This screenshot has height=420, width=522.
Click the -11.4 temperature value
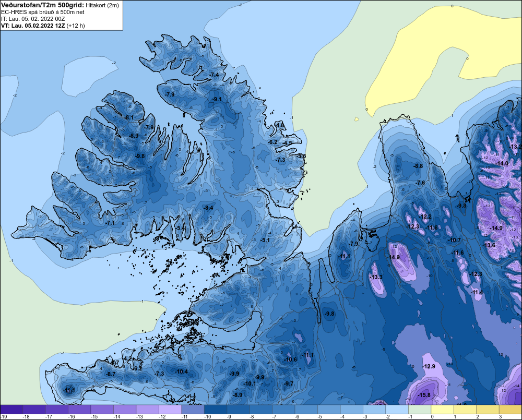click(477, 292)
